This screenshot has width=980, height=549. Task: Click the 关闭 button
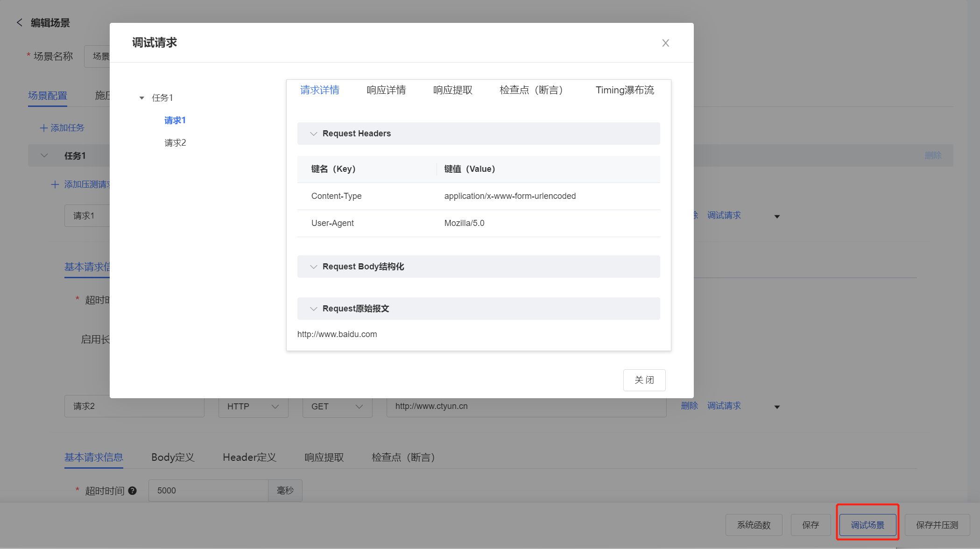click(644, 380)
